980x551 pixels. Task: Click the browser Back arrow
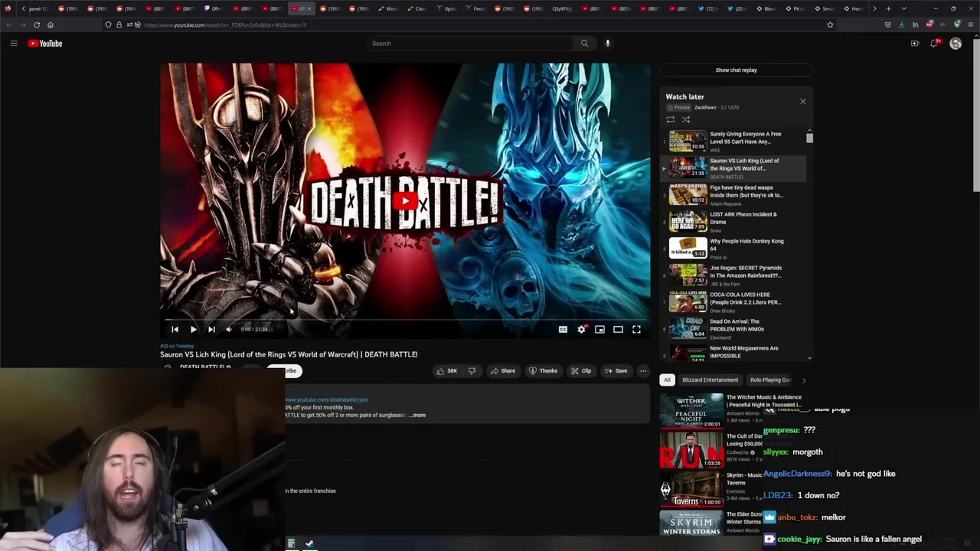tap(10, 24)
